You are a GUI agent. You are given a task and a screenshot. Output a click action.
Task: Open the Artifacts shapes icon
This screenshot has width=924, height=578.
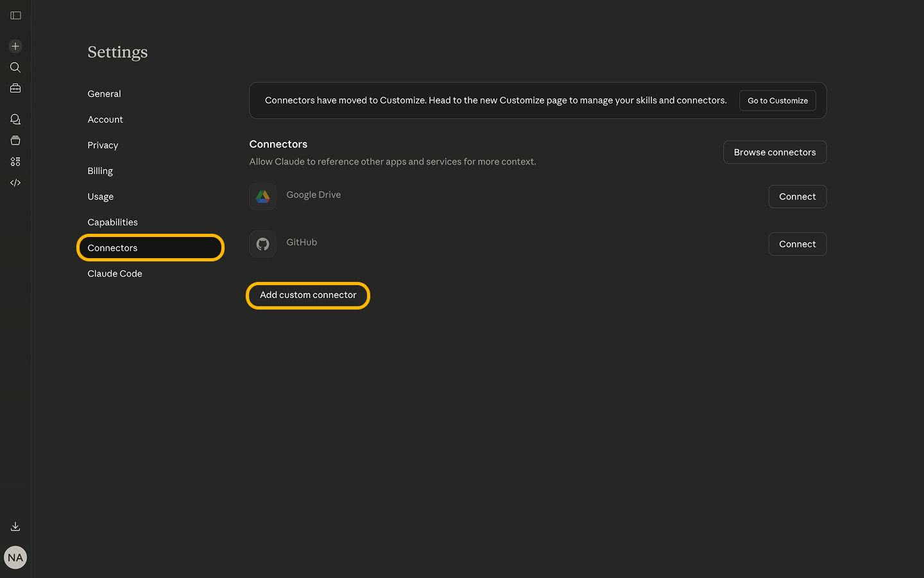coord(15,162)
